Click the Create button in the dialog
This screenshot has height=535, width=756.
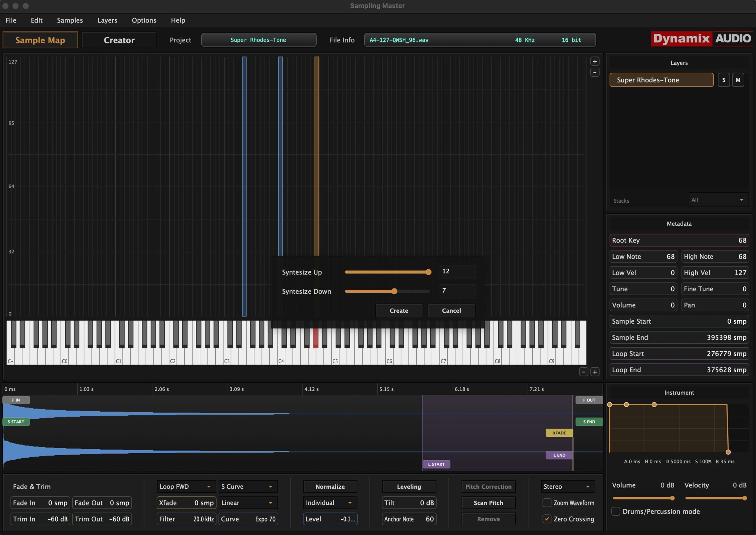pos(399,311)
